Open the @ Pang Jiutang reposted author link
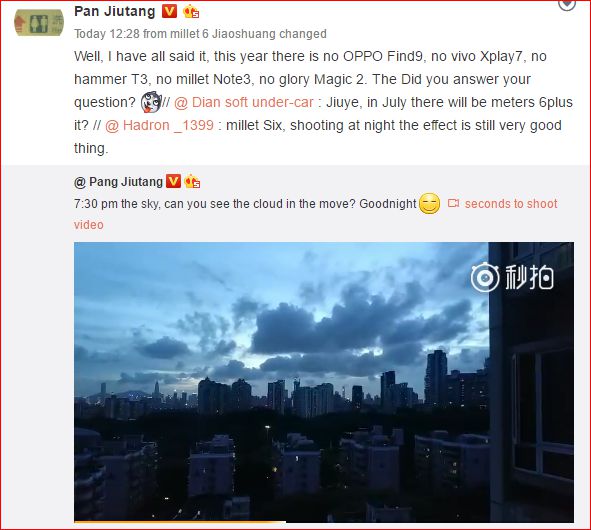Screen dimensions: 591x530 pyautogui.click(x=118, y=182)
